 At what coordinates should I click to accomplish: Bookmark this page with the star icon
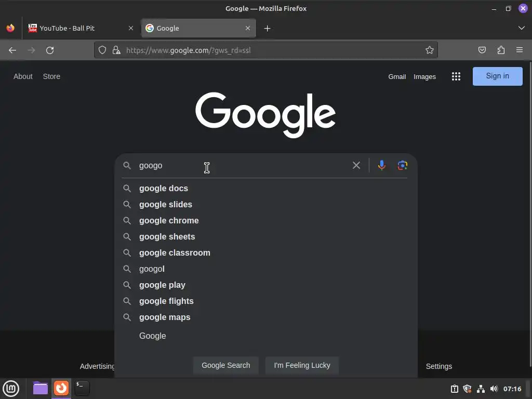tap(430, 50)
